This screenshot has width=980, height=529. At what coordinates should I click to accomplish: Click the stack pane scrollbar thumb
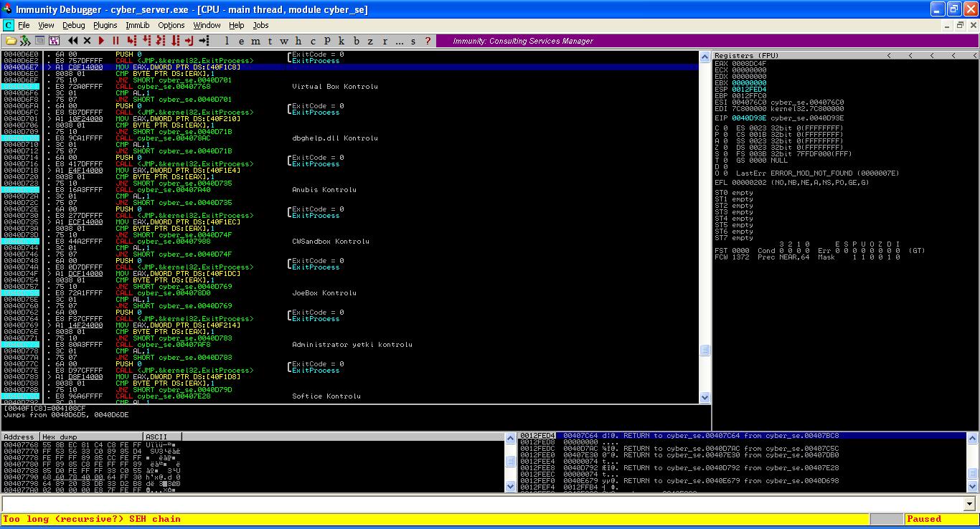click(x=973, y=474)
